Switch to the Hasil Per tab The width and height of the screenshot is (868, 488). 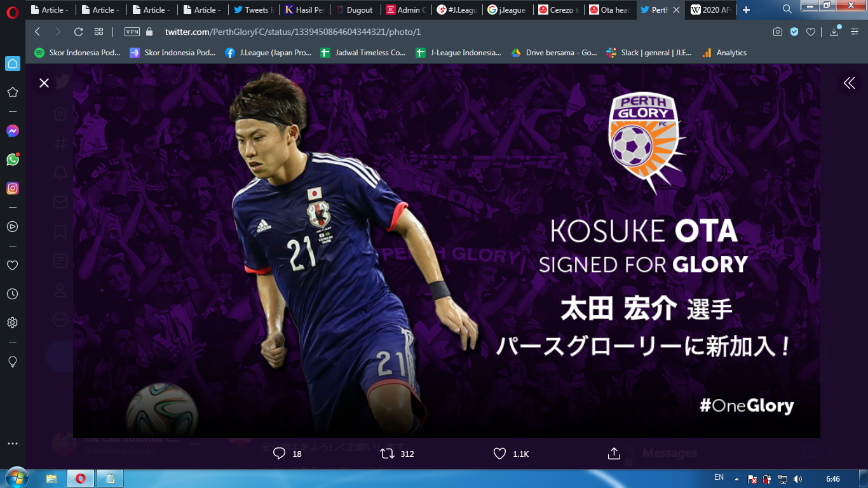point(305,10)
